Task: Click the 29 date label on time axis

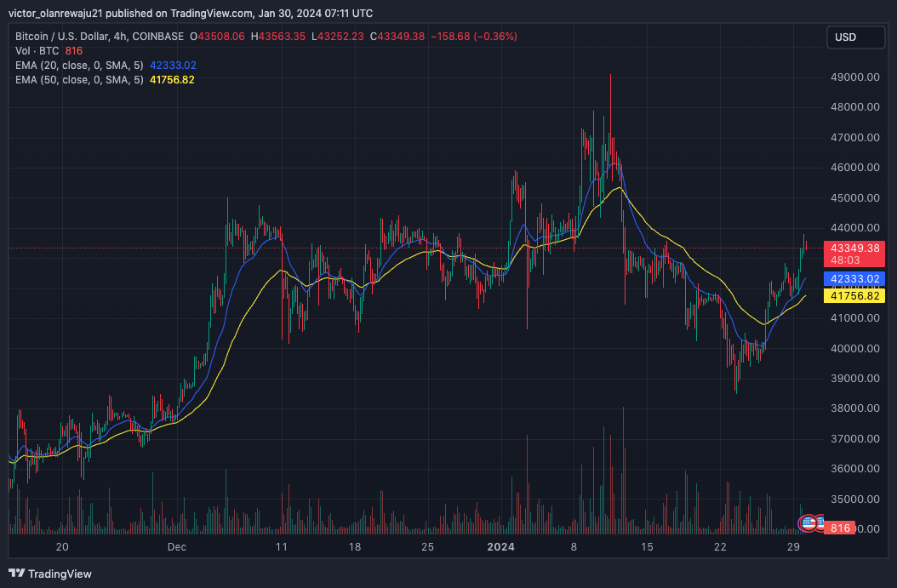Action: pos(793,547)
